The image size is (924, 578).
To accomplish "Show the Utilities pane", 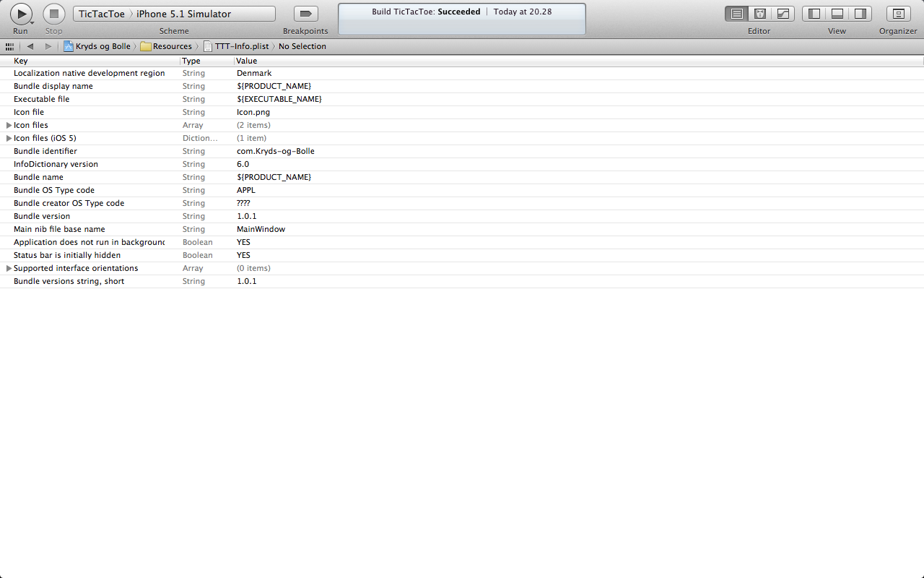I will point(860,14).
